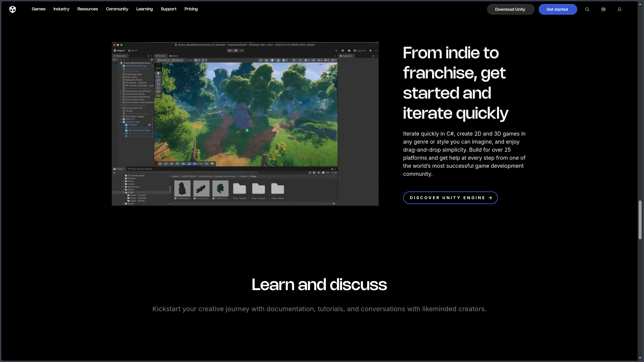Click the Discover Unity Engine button
This screenshot has height=362, width=644.
pyautogui.click(x=450, y=198)
